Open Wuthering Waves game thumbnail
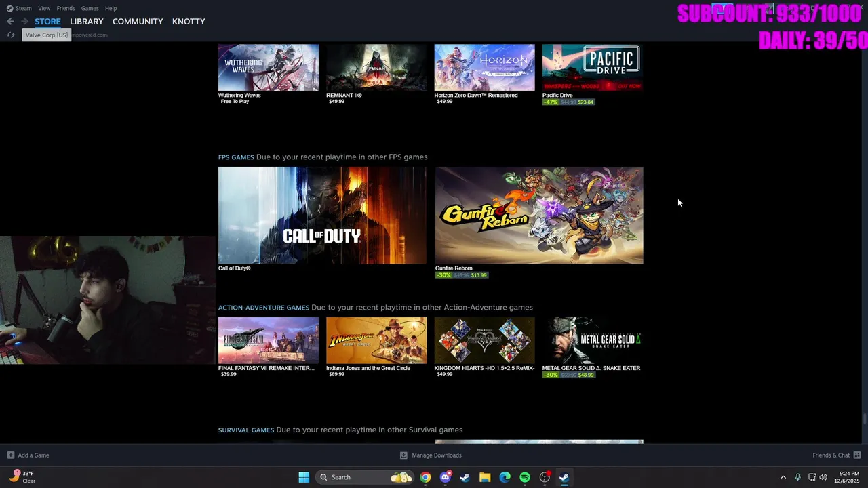868x488 pixels. click(x=269, y=67)
